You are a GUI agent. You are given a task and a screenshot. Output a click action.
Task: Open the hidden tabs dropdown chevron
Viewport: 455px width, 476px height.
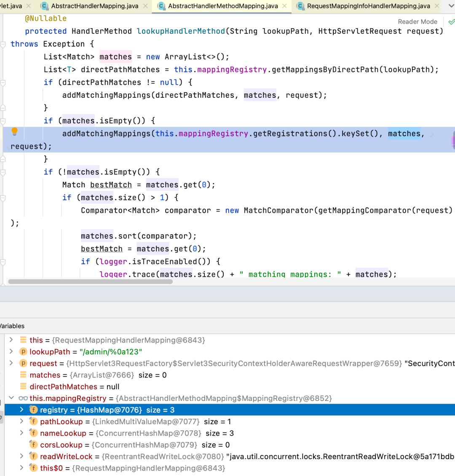(451, 6)
